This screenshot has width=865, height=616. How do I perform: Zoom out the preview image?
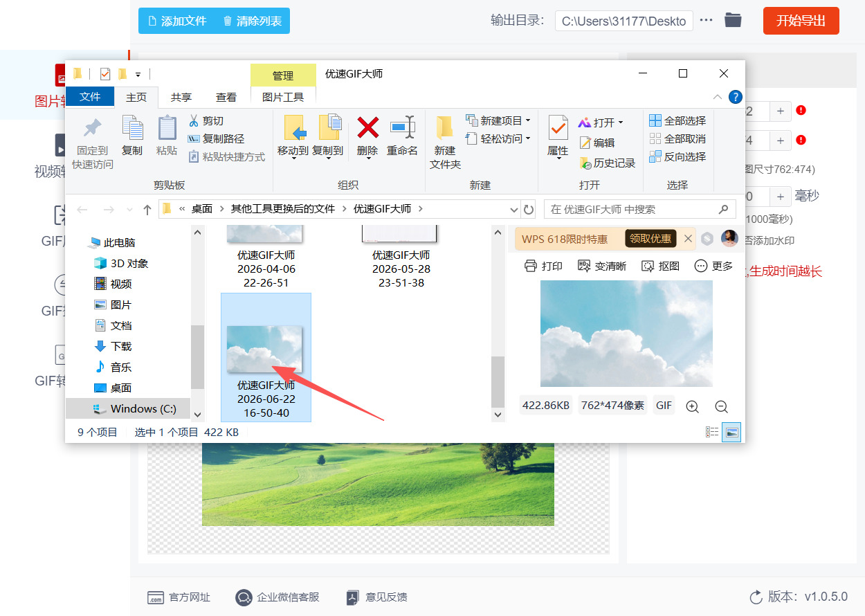(721, 406)
